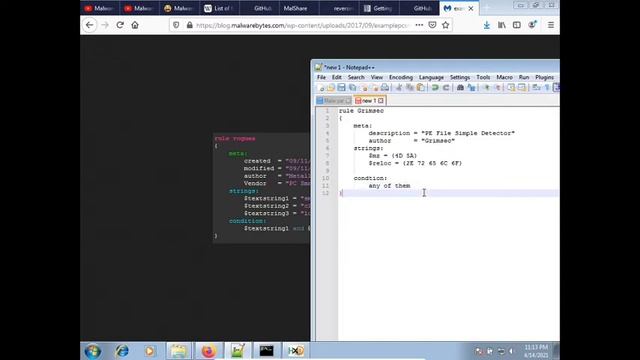Click the taskbar clock showing 11:17 PM
This screenshot has width=640, height=360.
coord(536,351)
